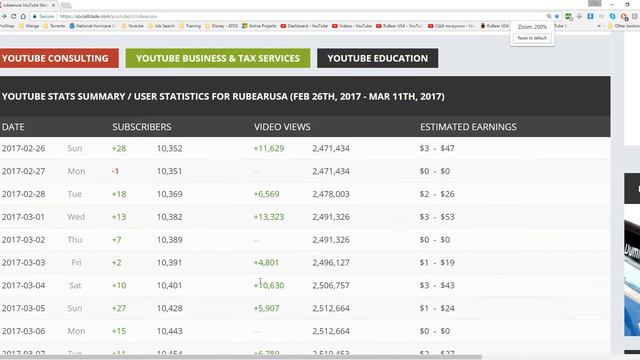640x360 pixels.
Task: Click the VIDEO VIEWS column header
Action: pos(282,127)
